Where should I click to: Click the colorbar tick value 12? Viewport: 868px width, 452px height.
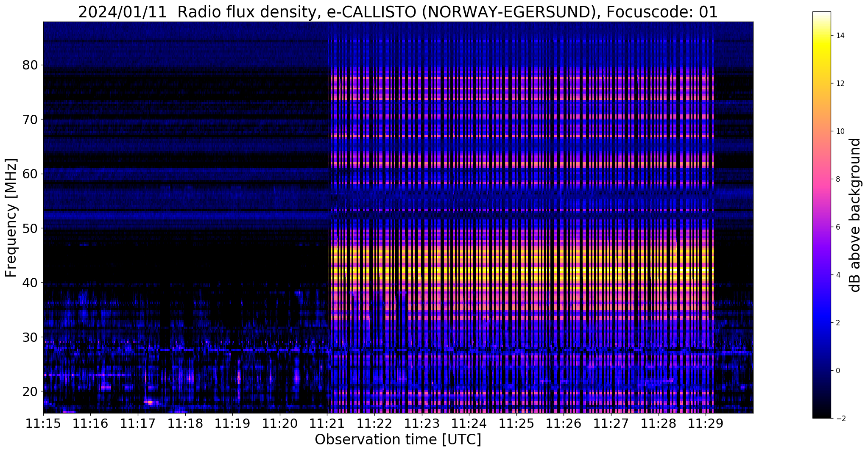pos(840,83)
